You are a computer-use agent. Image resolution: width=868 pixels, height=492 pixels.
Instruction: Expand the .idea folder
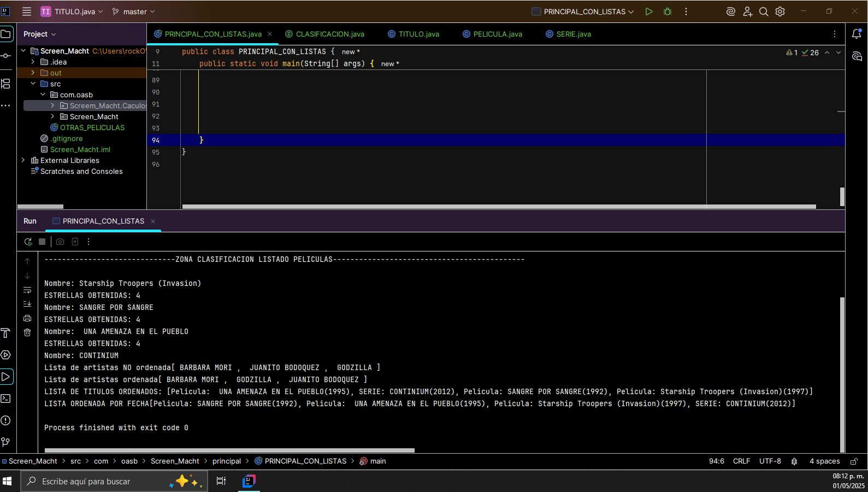[x=33, y=62]
